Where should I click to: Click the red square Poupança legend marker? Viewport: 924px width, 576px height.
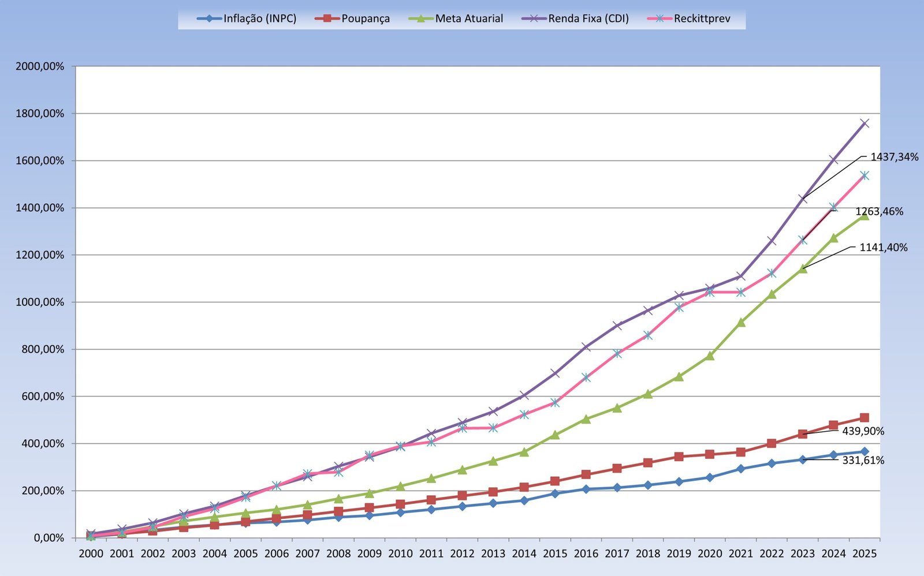(x=327, y=18)
